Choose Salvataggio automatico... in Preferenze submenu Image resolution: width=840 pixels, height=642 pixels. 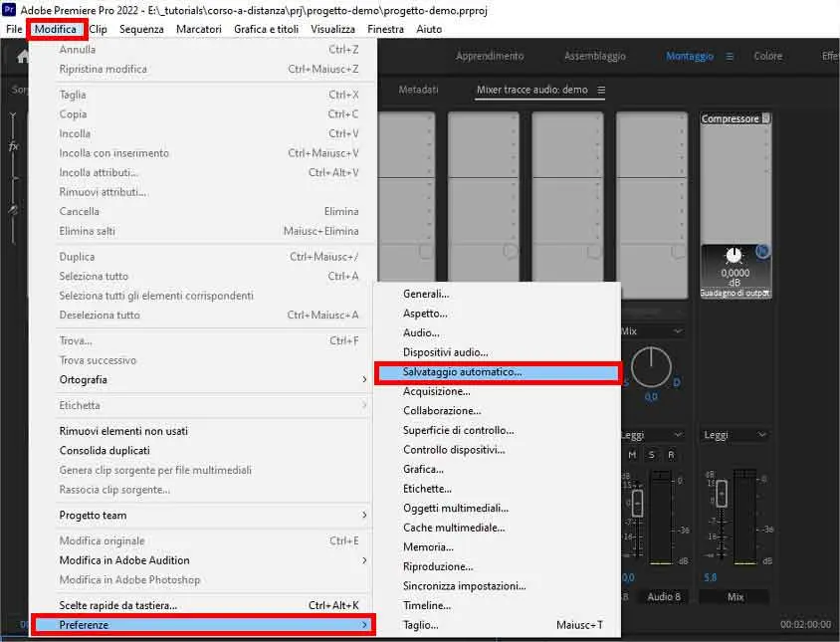tap(498, 372)
